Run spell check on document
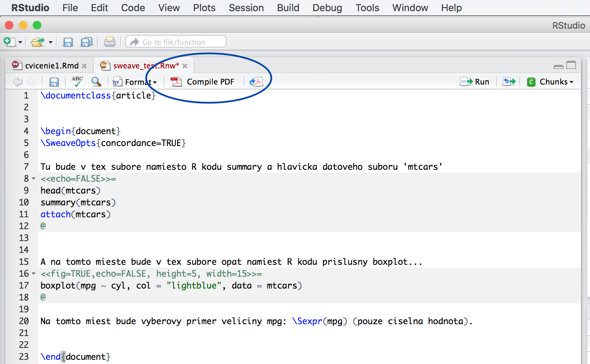This screenshot has width=590, height=364. coord(77,81)
